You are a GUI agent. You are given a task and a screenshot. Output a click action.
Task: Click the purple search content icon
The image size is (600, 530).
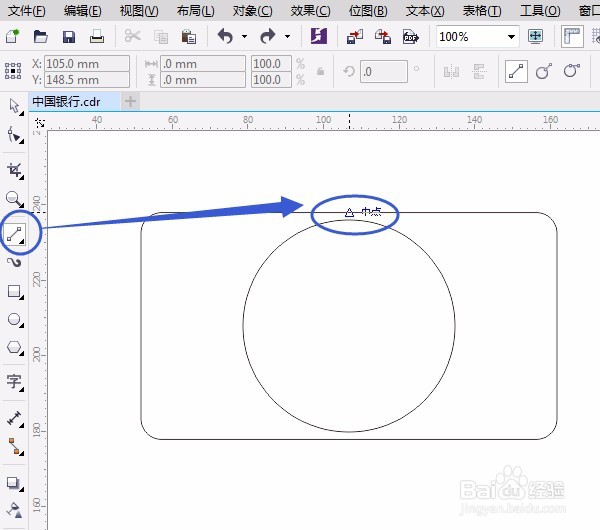tap(319, 36)
